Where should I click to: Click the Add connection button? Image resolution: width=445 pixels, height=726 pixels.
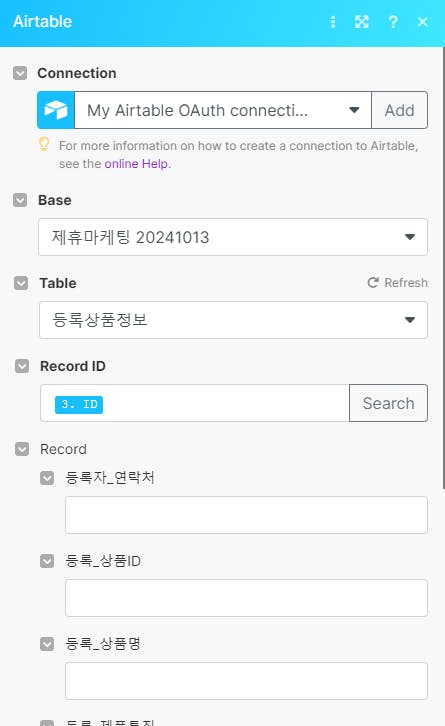[x=399, y=110]
